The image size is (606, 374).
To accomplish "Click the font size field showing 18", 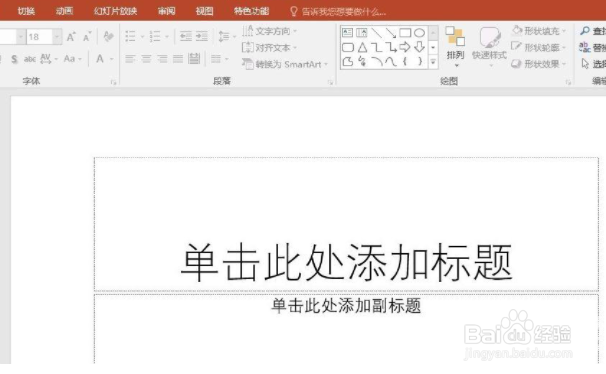I will [x=39, y=37].
